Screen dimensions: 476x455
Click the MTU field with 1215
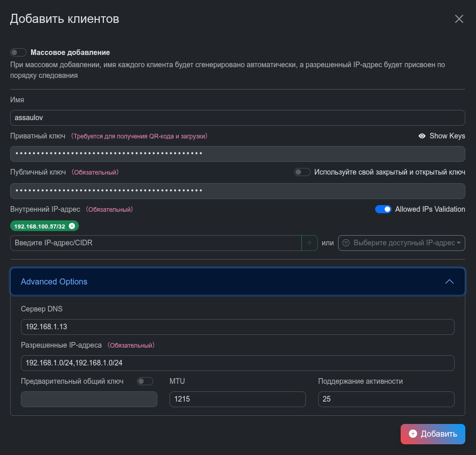click(x=237, y=399)
